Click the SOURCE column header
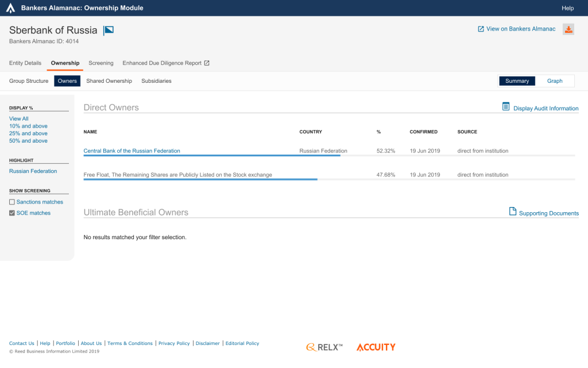Image resolution: width=588 pixels, height=368 pixels. (467, 132)
